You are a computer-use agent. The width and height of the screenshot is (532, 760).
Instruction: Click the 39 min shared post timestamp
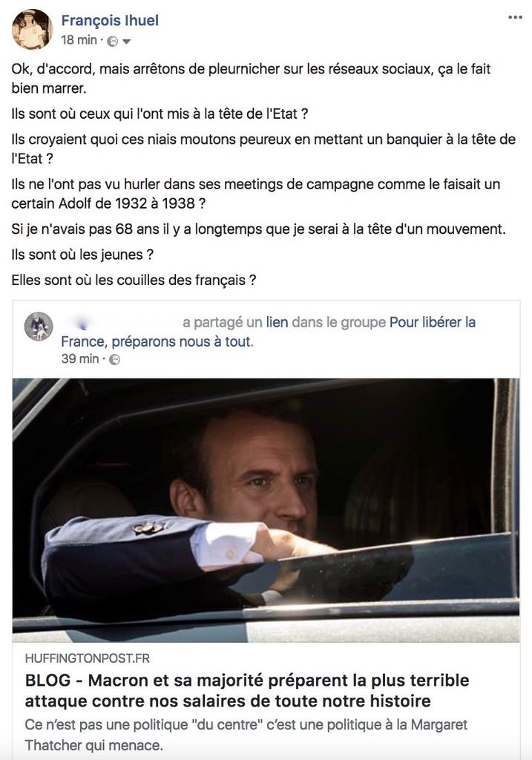pyautogui.click(x=80, y=359)
